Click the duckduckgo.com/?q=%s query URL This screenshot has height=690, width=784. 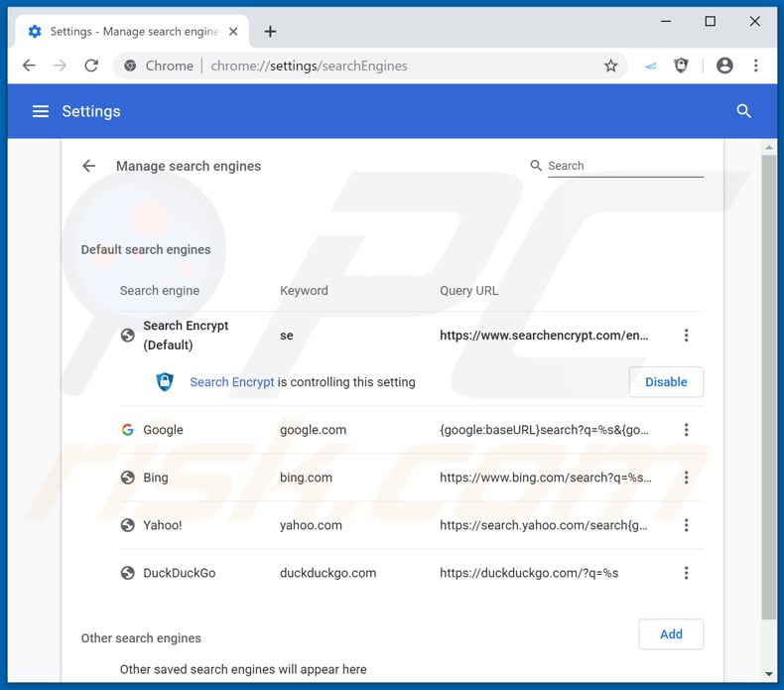(x=529, y=573)
